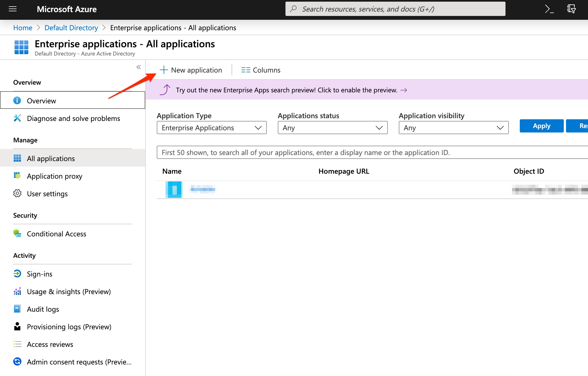Image resolution: width=588 pixels, height=376 pixels.
Task: Open Provisioning logs (Preview)
Action: [73, 327]
